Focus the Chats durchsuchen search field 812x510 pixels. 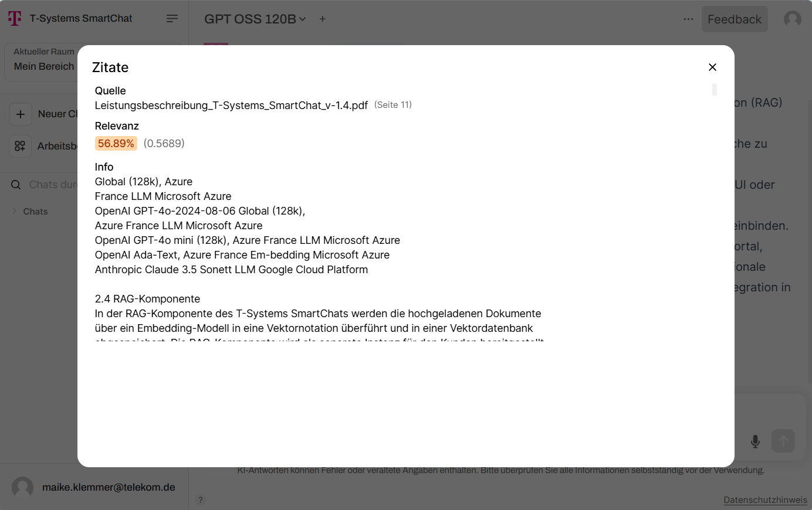53,185
